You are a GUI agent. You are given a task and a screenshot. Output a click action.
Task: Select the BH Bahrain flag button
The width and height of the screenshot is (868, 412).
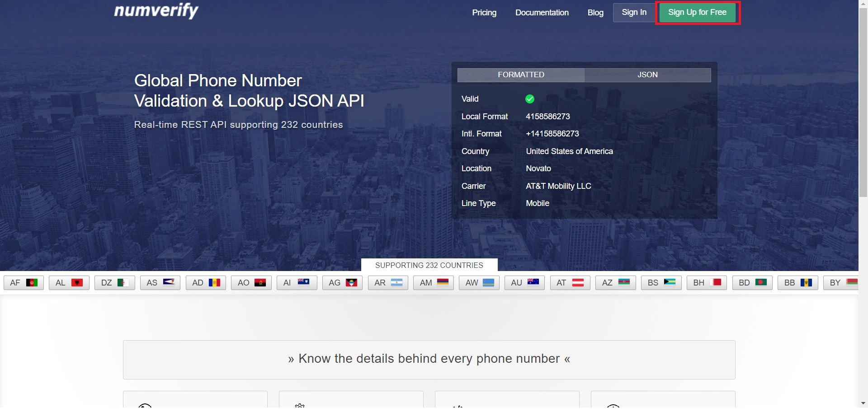(707, 283)
